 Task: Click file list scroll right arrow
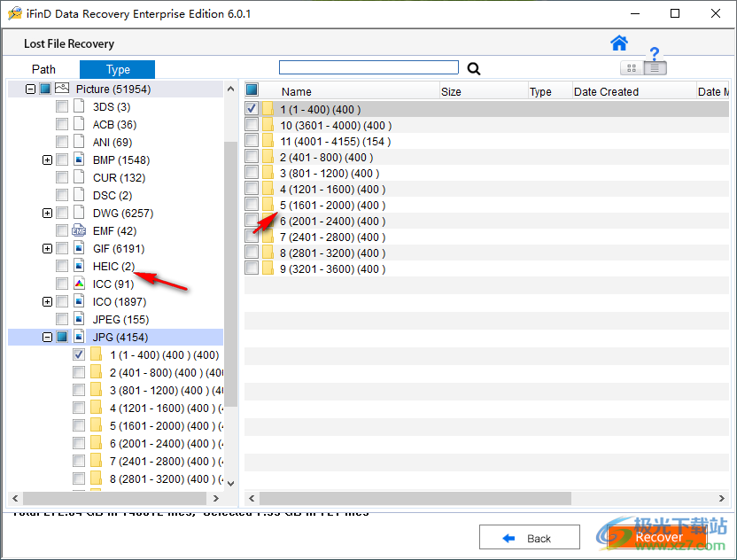tap(721, 498)
